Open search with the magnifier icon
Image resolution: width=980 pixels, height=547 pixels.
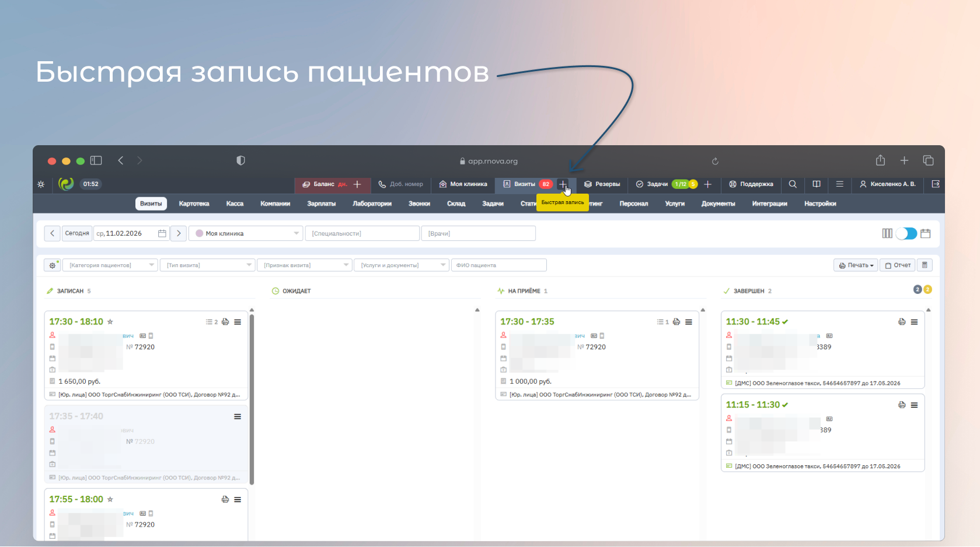[793, 184]
